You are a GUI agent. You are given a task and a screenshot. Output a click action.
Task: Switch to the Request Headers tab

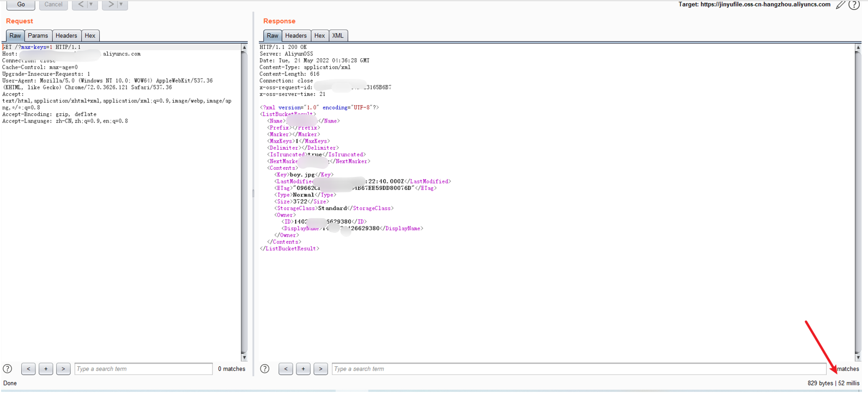(x=66, y=36)
